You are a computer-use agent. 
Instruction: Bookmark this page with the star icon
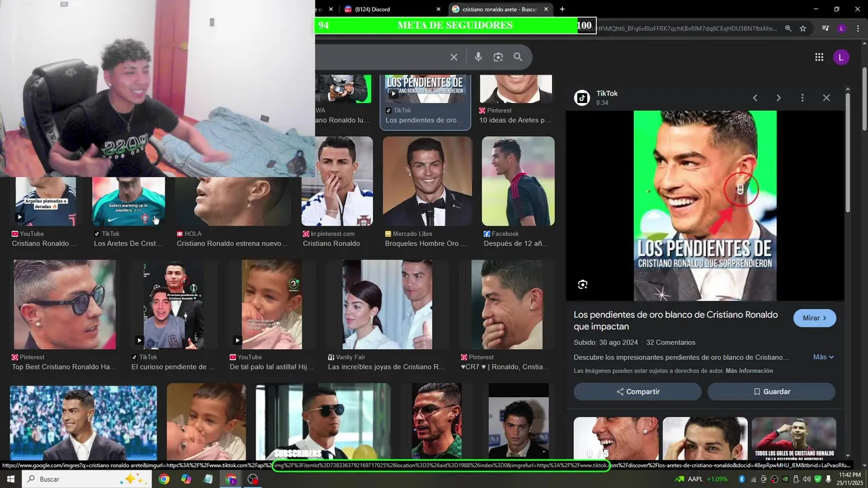tap(803, 28)
